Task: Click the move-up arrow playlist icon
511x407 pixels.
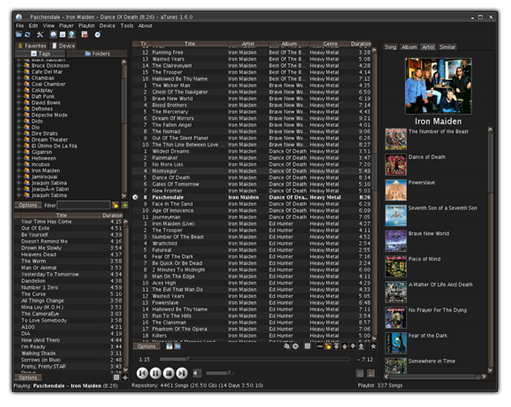Action: (x=345, y=347)
